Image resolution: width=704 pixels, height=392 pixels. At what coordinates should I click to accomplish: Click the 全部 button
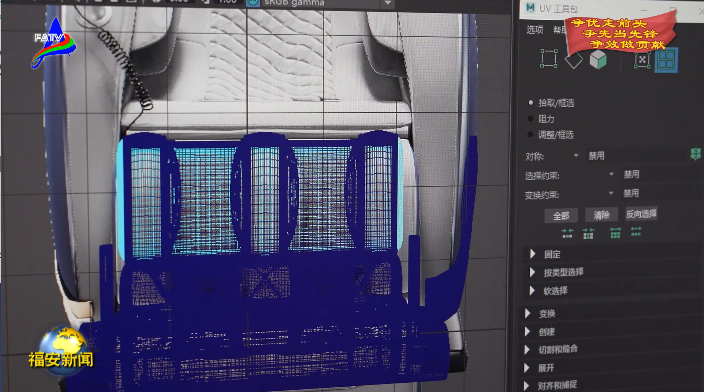click(561, 216)
